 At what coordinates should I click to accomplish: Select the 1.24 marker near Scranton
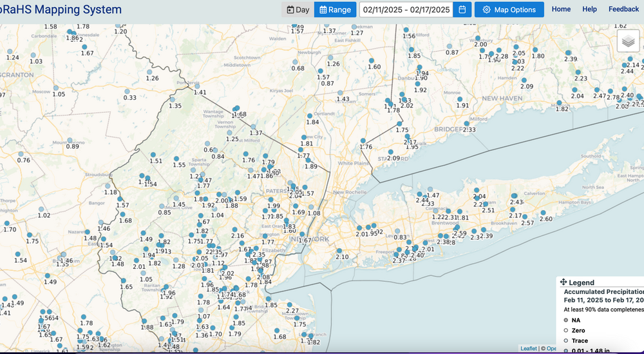coord(10,52)
